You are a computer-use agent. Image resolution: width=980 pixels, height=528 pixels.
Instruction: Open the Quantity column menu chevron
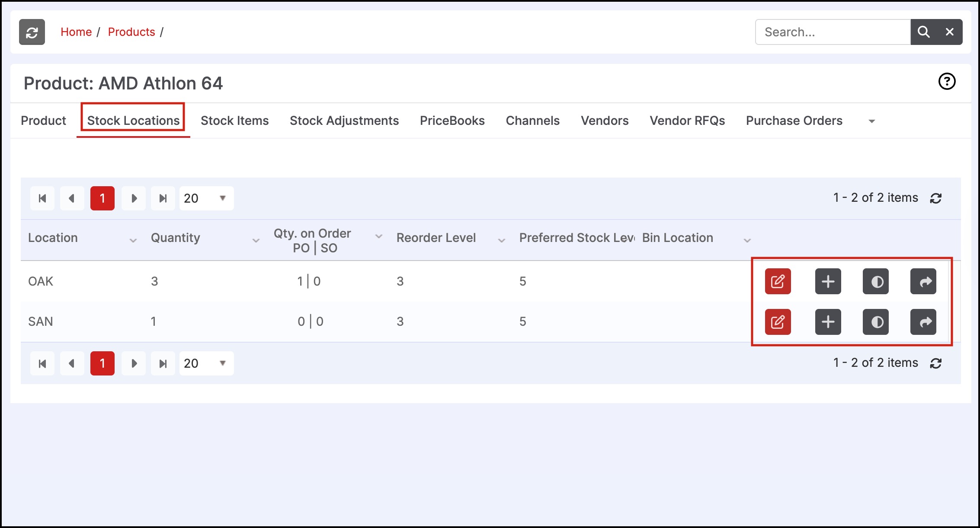pos(256,240)
